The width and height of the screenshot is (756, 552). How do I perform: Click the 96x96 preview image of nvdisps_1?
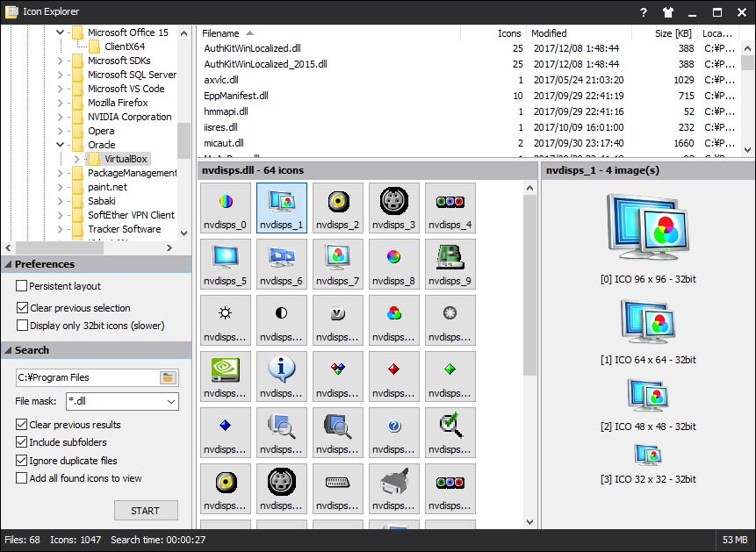pos(646,226)
